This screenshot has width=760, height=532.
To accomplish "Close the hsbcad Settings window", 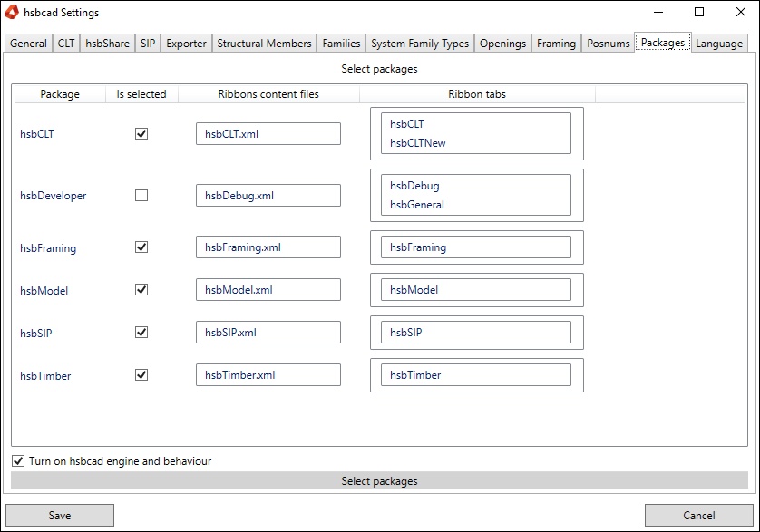I will pos(740,12).
